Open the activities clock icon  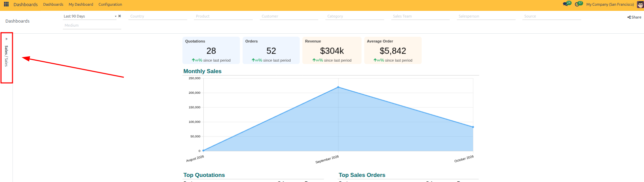click(x=577, y=4)
